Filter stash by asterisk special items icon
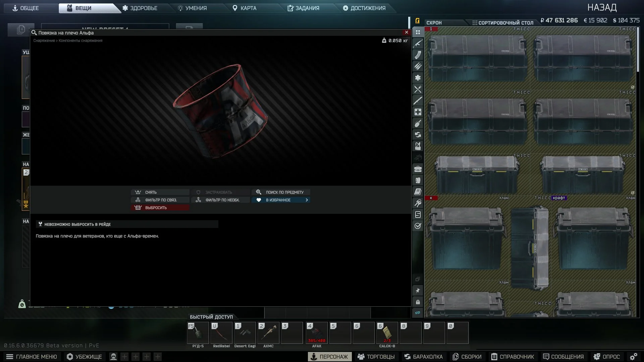Viewport: 644px width, 362px height. click(x=418, y=78)
